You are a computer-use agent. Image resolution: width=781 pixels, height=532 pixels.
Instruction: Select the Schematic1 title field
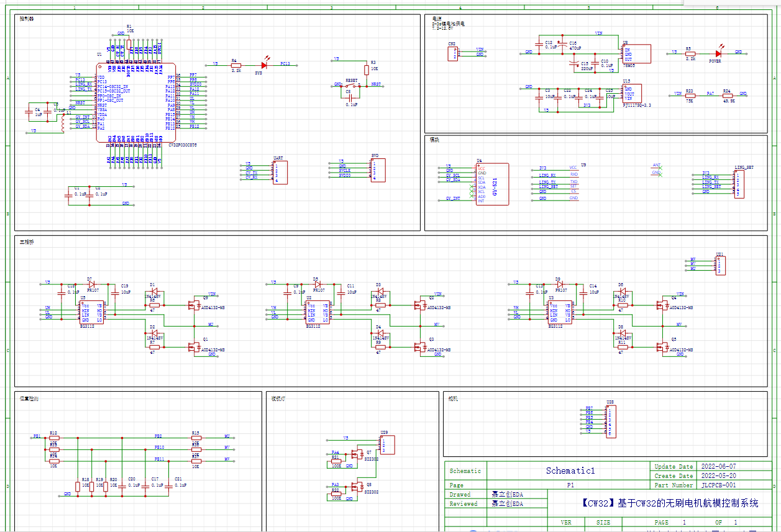570,471
